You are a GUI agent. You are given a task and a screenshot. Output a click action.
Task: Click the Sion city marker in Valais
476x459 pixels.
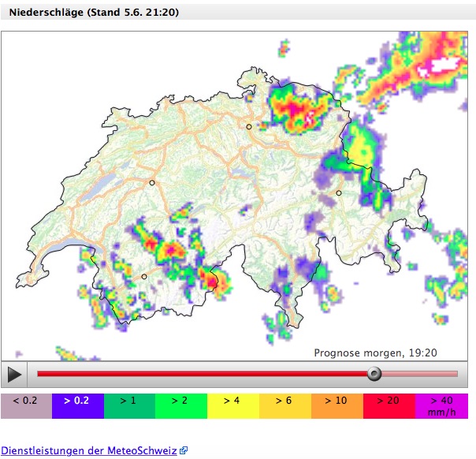point(144,276)
